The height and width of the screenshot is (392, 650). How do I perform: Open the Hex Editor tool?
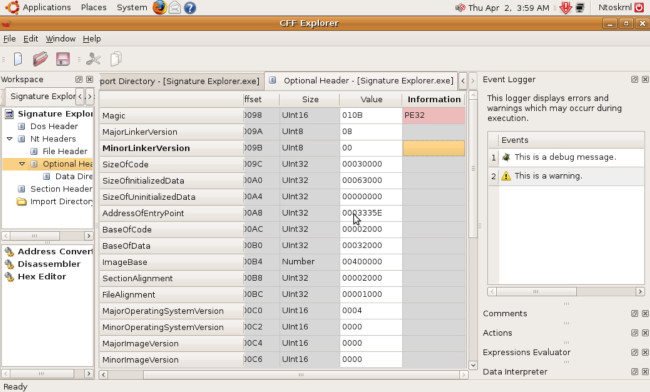coord(36,276)
